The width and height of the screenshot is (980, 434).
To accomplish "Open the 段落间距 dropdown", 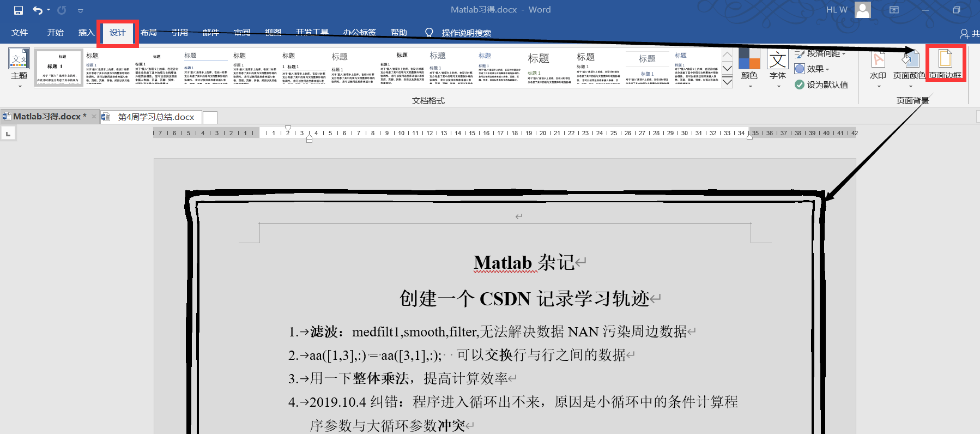I will coord(820,53).
